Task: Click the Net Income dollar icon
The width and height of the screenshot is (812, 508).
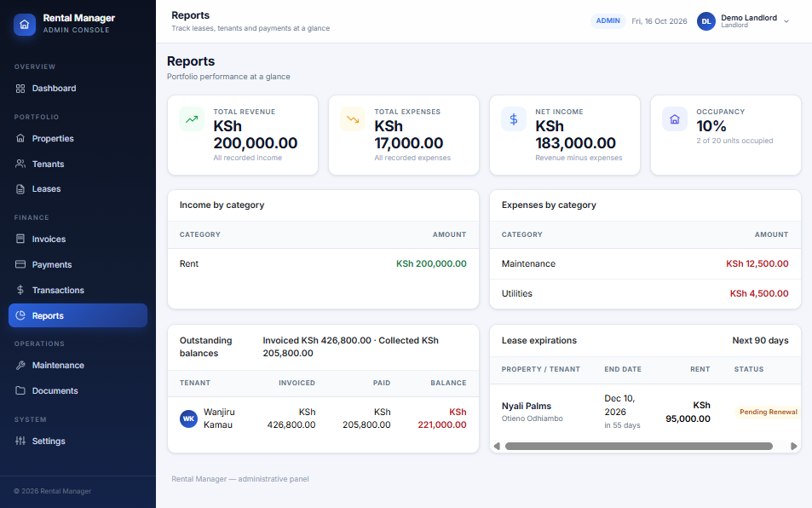Action: pos(514,119)
